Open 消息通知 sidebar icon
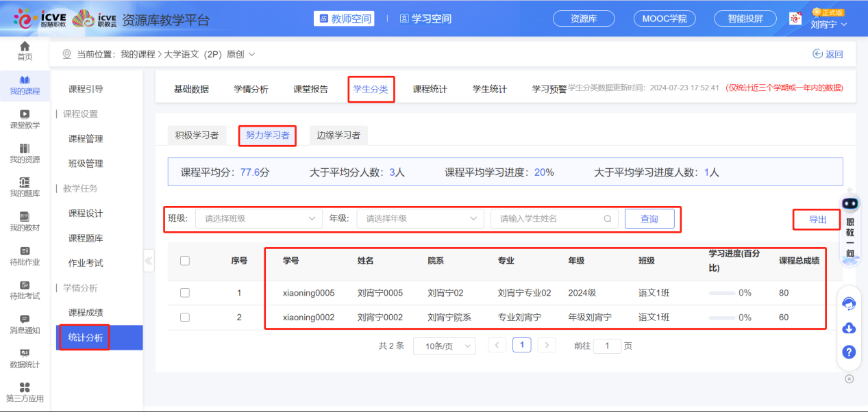Image resolution: width=868 pixels, height=412 pixels. click(x=25, y=320)
